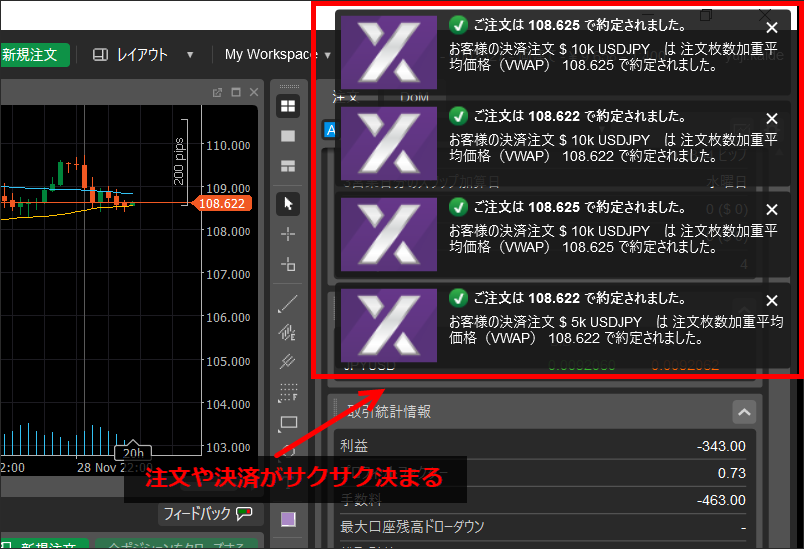This screenshot has width=804, height=549.
Task: Pick the trend line drawing tool
Action: click(x=288, y=301)
